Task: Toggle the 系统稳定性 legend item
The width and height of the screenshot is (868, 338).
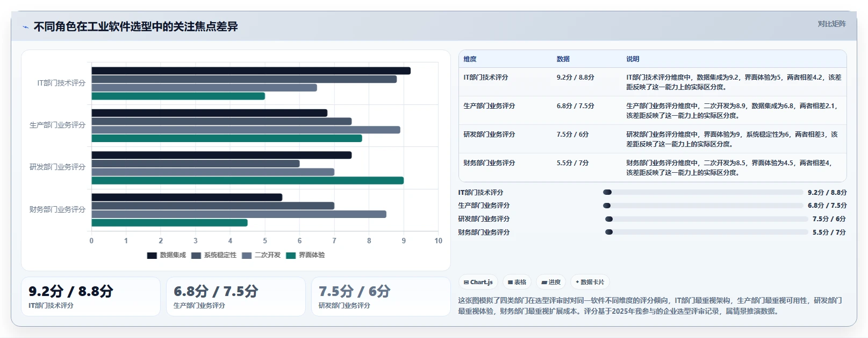Action: point(213,255)
